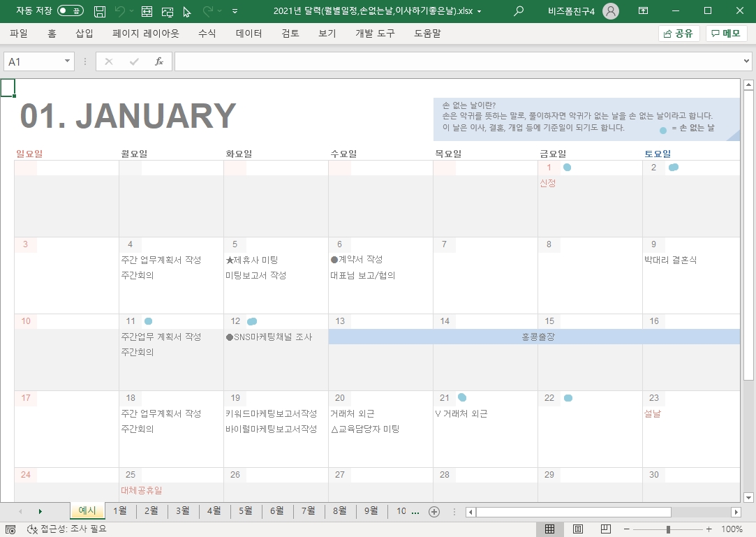Select the 3월 sheet tab

[183, 511]
